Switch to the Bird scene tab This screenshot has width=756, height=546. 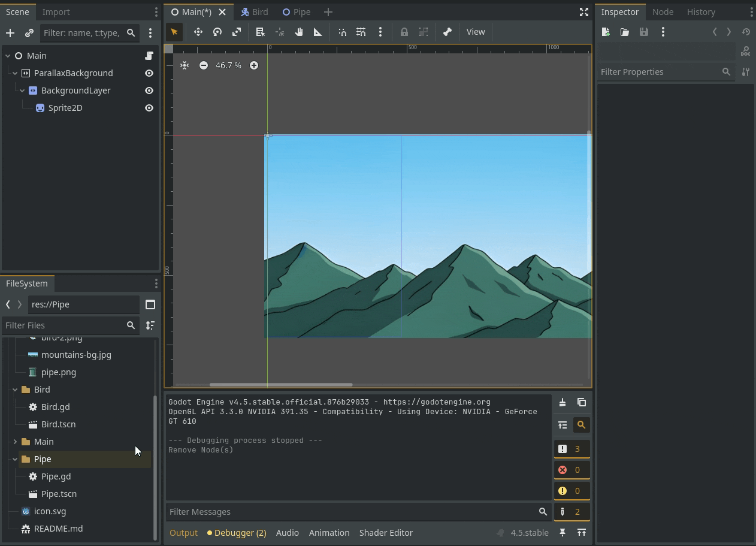(255, 12)
